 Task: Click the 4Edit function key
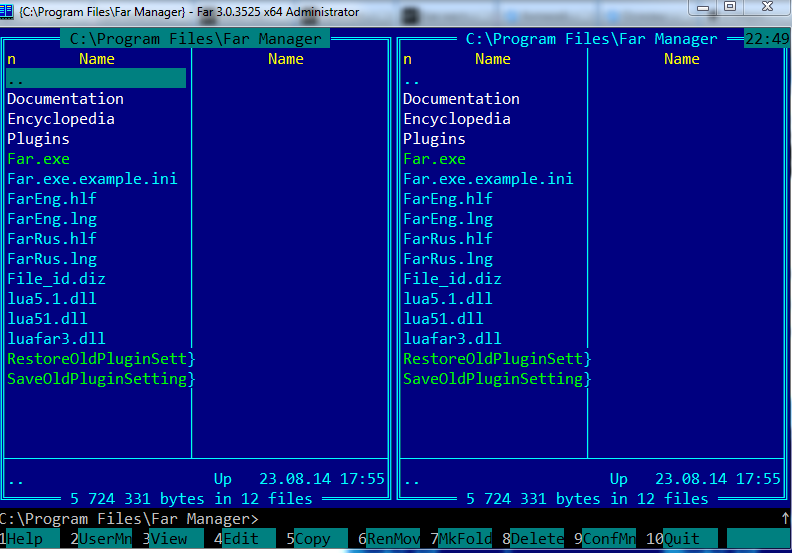pos(245,539)
